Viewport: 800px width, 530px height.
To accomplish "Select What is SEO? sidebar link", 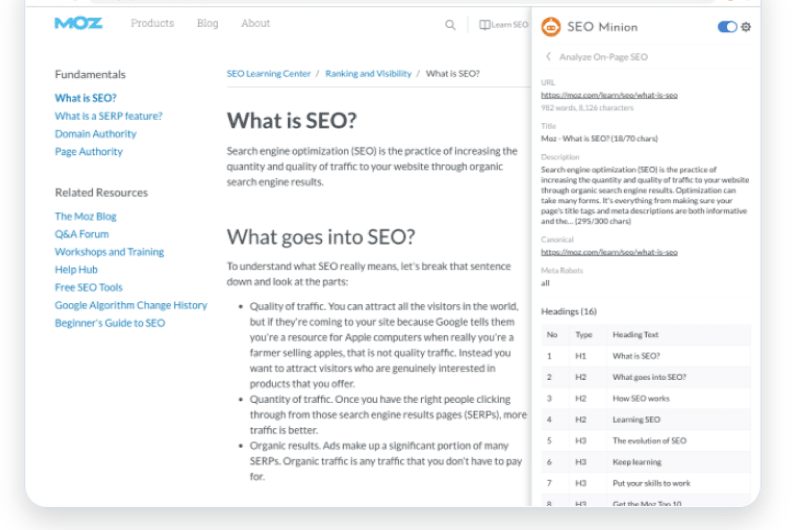I will [86, 98].
